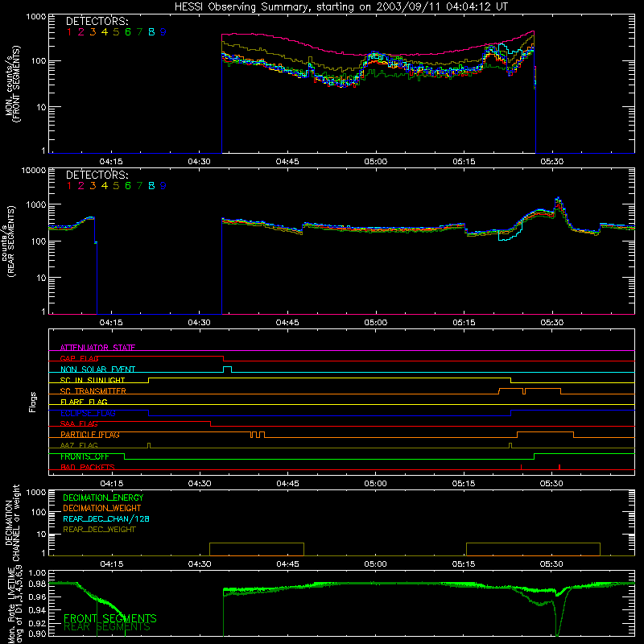Click the ECLIPSE_FLAG label

point(88,413)
